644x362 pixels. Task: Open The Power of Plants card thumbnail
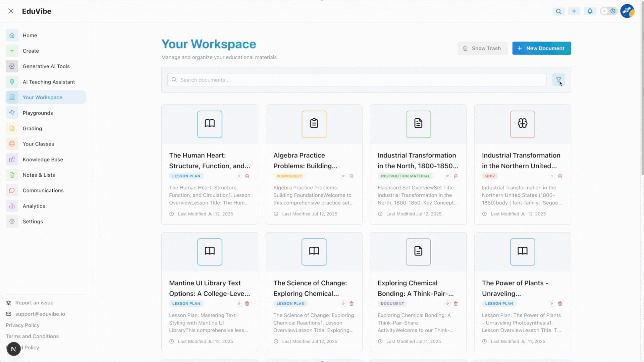[x=522, y=252]
